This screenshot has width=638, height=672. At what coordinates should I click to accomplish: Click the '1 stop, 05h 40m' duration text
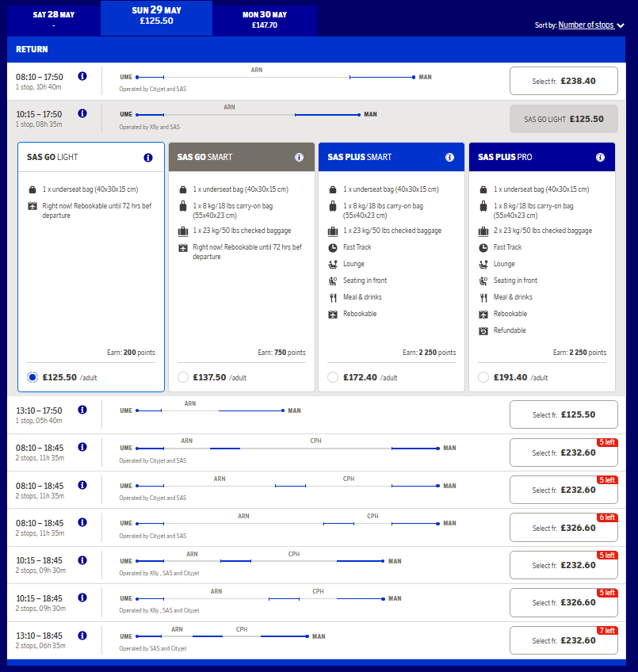39,421
